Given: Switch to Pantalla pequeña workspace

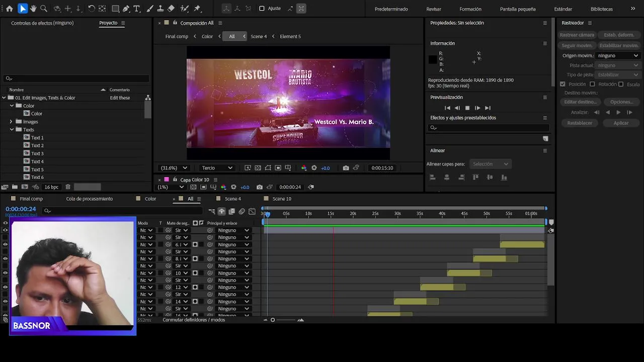Looking at the screenshot, I should tap(518, 9).
